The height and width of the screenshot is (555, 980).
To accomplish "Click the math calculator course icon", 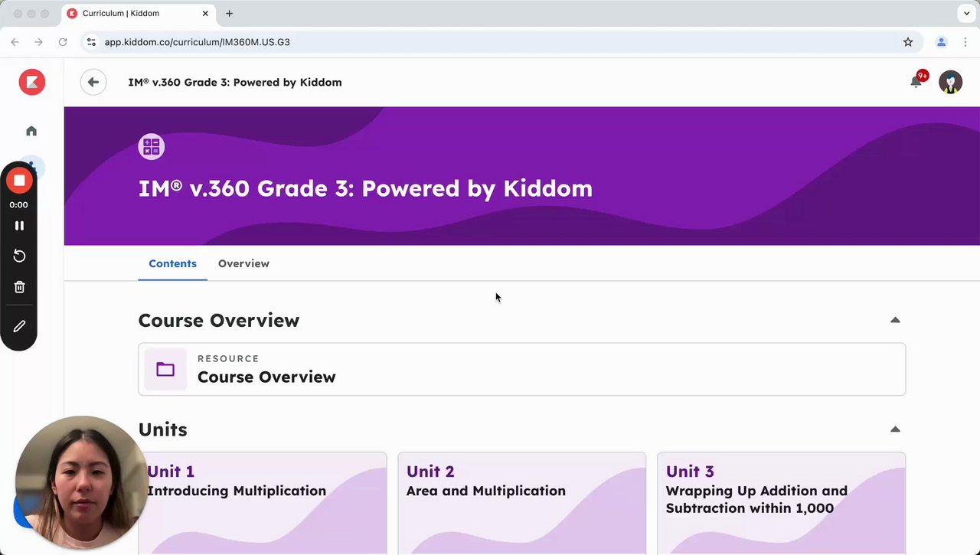I will coord(152,146).
